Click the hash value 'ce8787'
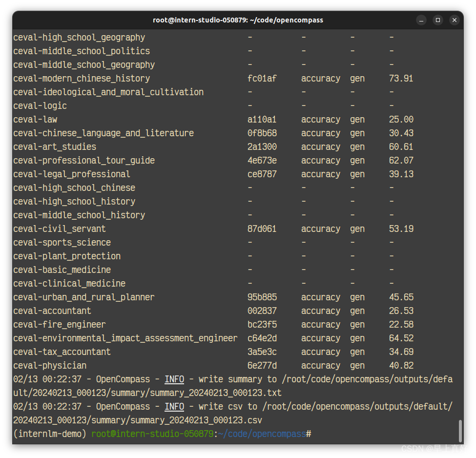The height and width of the screenshot is (458, 476). pos(262,174)
